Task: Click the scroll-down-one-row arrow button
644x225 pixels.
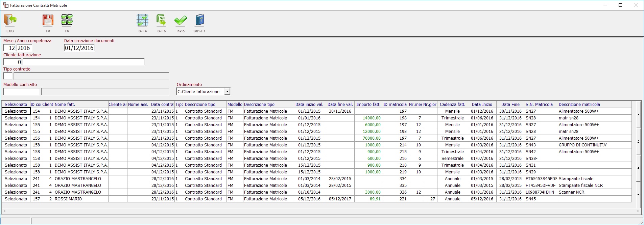Action: click(638, 195)
